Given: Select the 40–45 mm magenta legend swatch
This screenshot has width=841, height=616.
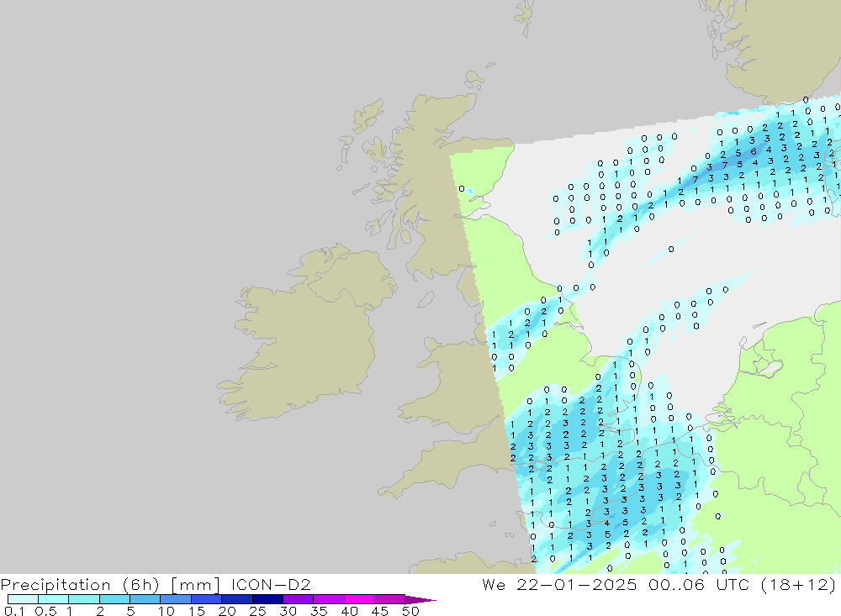Looking at the screenshot, I should point(359,599).
